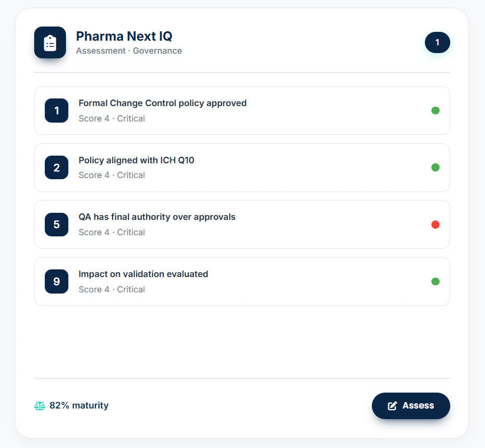This screenshot has height=448, width=485.
Task: Select the number 2 badge on ICH Q10 item
Action: 57,167
